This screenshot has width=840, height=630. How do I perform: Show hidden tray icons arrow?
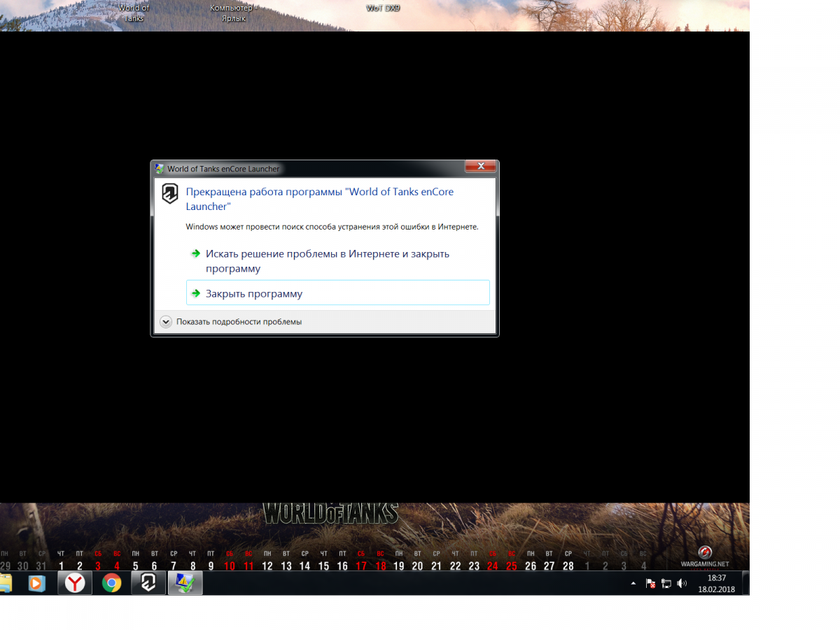click(x=633, y=583)
